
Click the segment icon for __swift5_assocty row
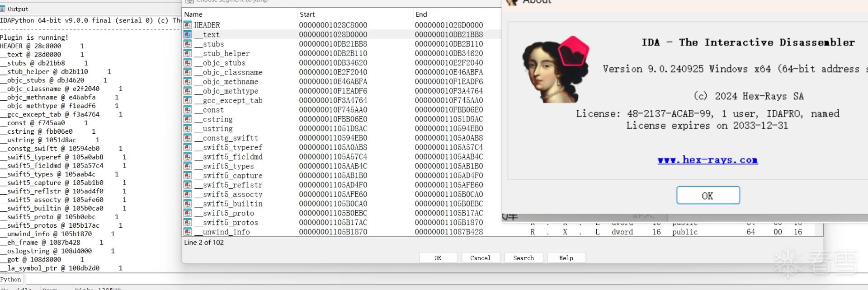coord(187,194)
